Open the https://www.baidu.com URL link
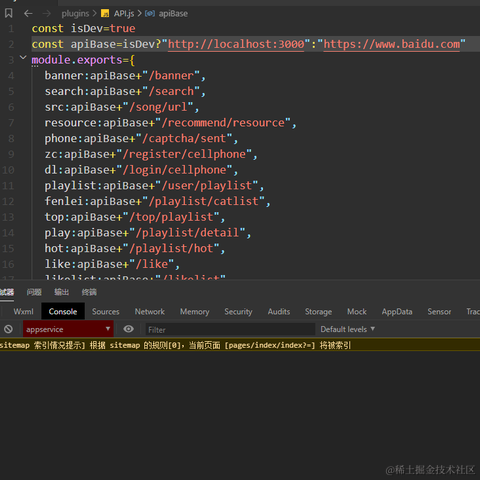Viewport: 480px width, 480px height. [392, 44]
